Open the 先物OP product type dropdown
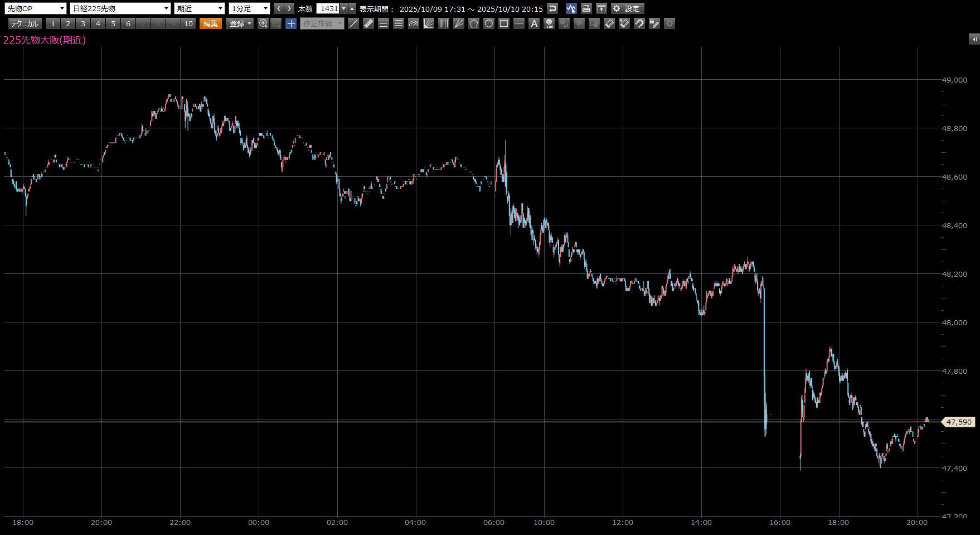The height and width of the screenshot is (535, 980). (x=36, y=8)
